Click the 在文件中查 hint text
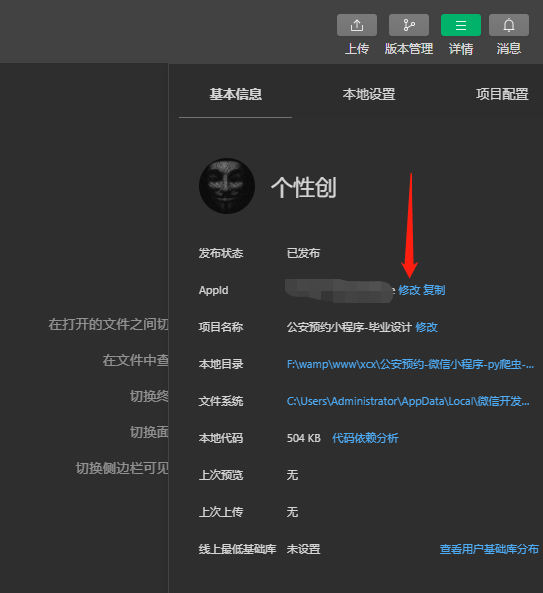Viewport: 543px width, 593px height. point(135,360)
